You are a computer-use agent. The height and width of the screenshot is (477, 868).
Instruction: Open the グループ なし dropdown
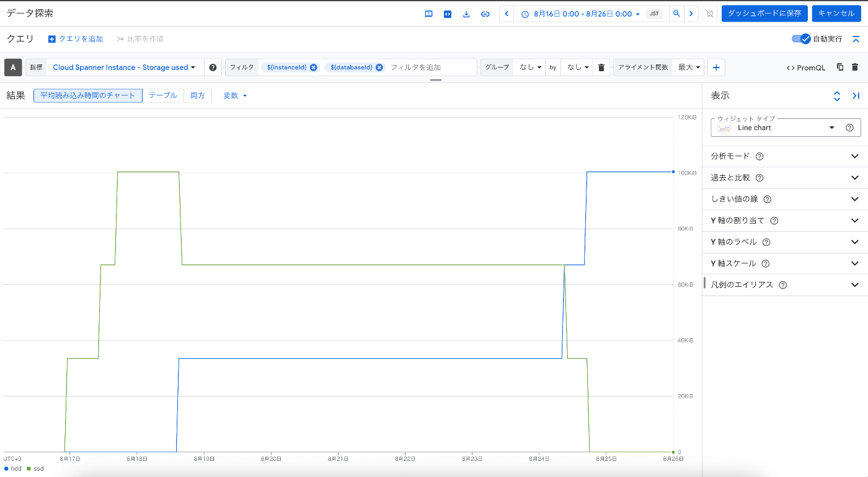pyautogui.click(x=531, y=68)
